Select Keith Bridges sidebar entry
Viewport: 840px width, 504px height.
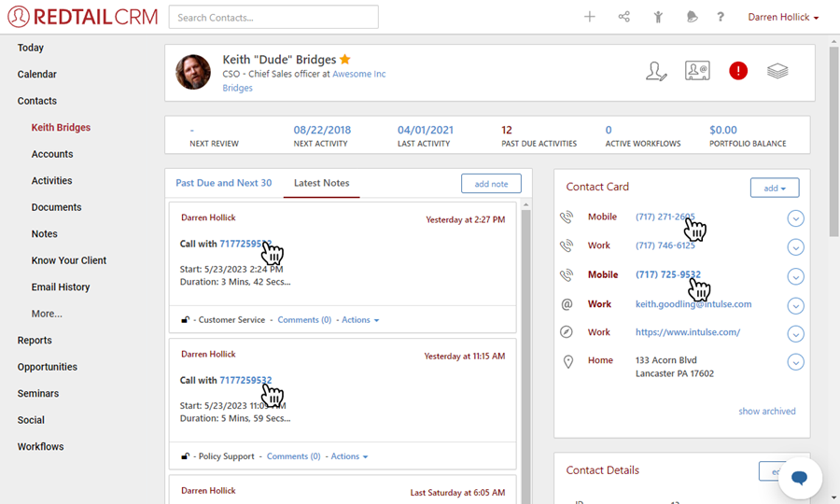(61, 128)
